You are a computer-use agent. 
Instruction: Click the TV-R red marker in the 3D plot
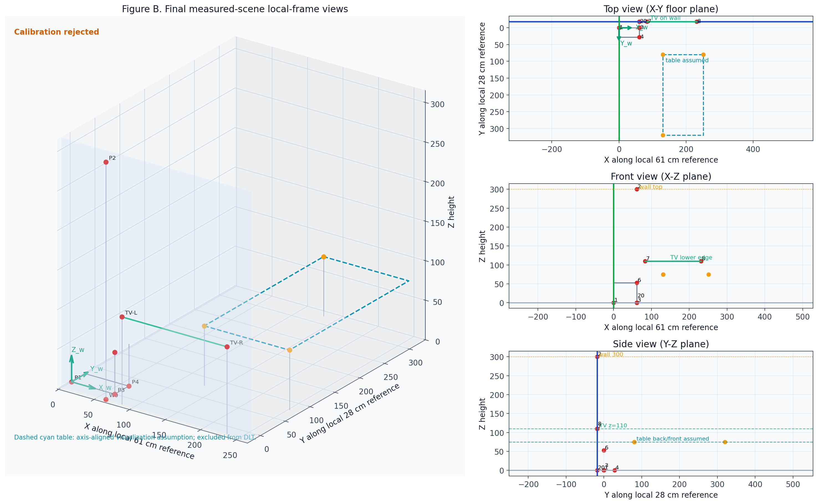point(227,347)
